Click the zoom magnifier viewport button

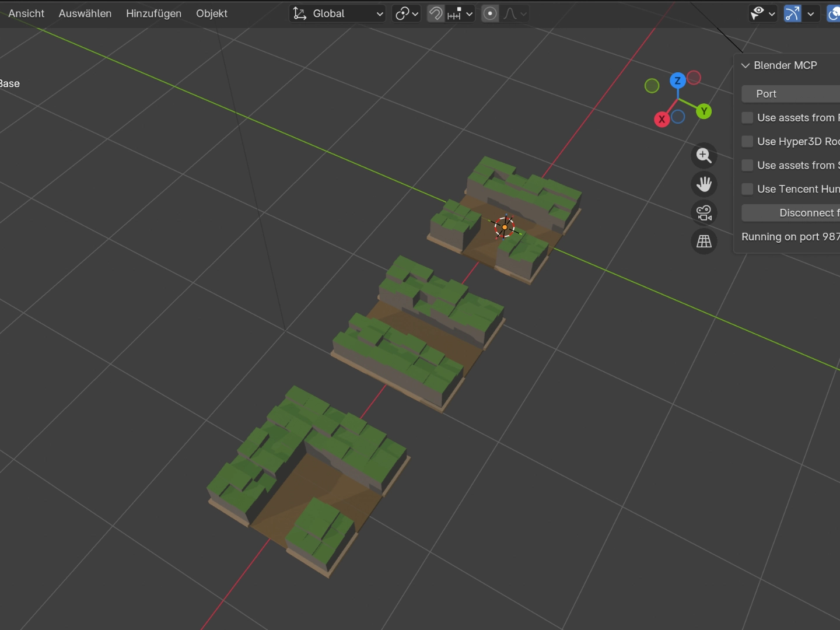pos(704,156)
